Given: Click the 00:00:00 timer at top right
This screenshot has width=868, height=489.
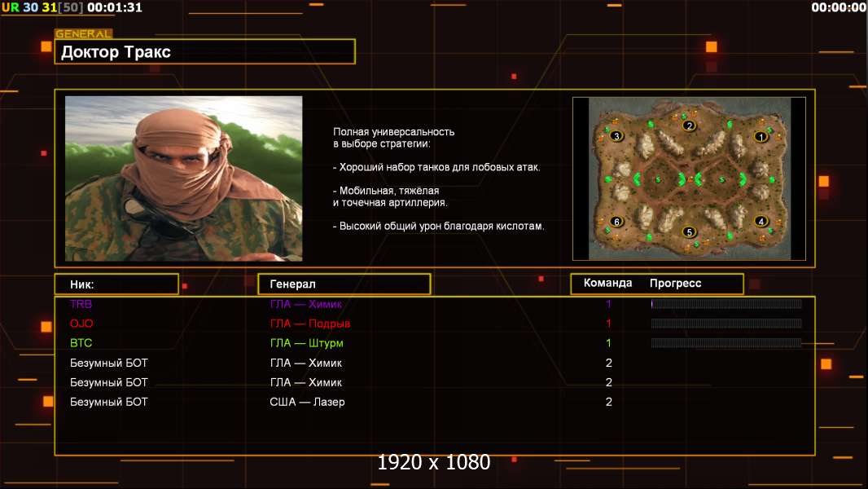Looking at the screenshot, I should [839, 8].
